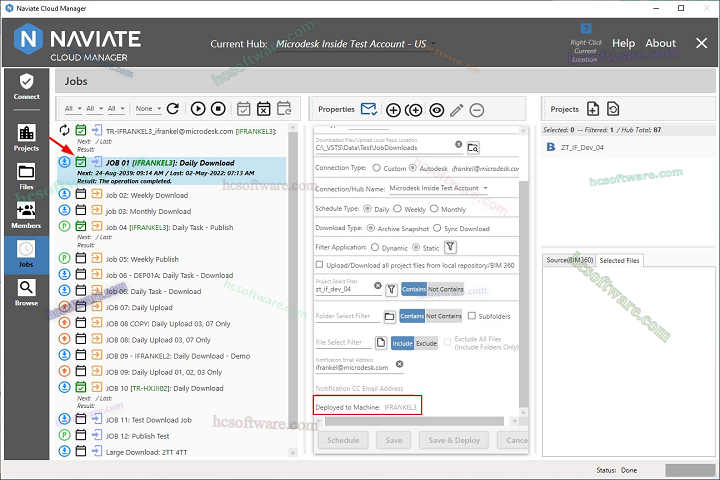Open the Connect section in sidebar
Screen dimensions: 720x480
(26, 87)
